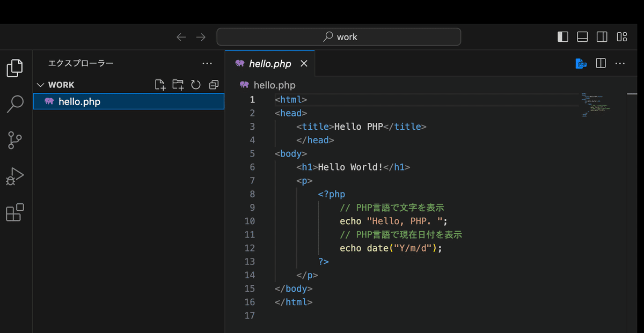Create a new folder in WORK

pos(178,85)
